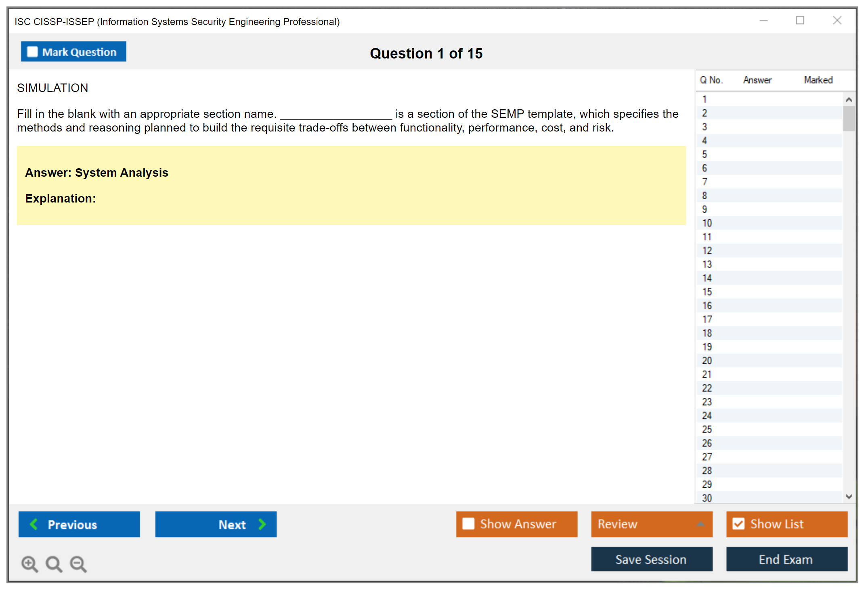Image resolution: width=868 pixels, height=593 pixels.
Task: Maximize the exam window
Action: (x=800, y=21)
